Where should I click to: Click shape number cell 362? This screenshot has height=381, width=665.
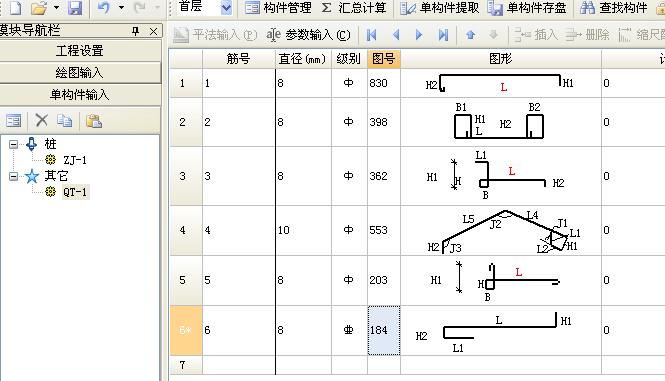(x=383, y=176)
